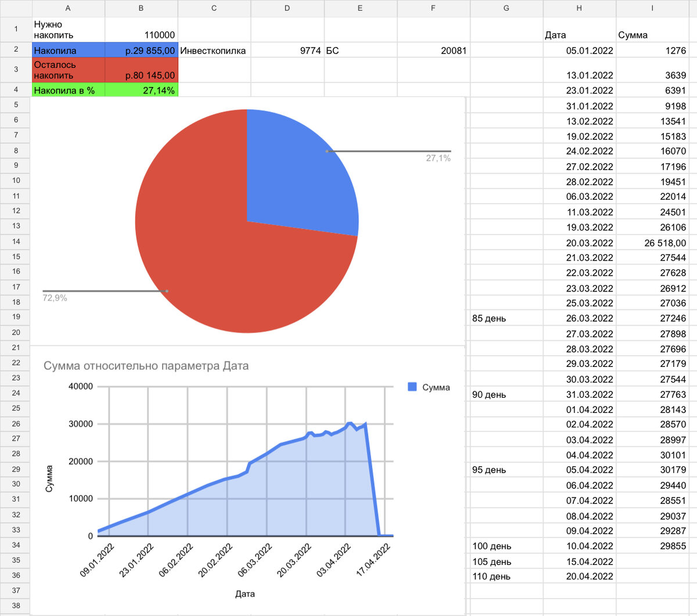The width and height of the screenshot is (697, 616).
Task: Click the cell with 20081
Action: click(x=433, y=51)
